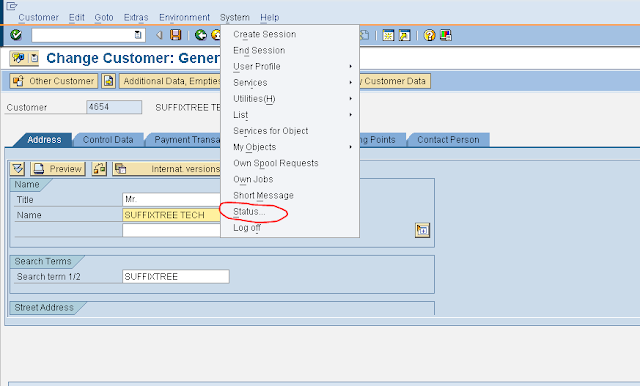Open the Extras menu
Viewport: 640px width, 386px height.
136,18
